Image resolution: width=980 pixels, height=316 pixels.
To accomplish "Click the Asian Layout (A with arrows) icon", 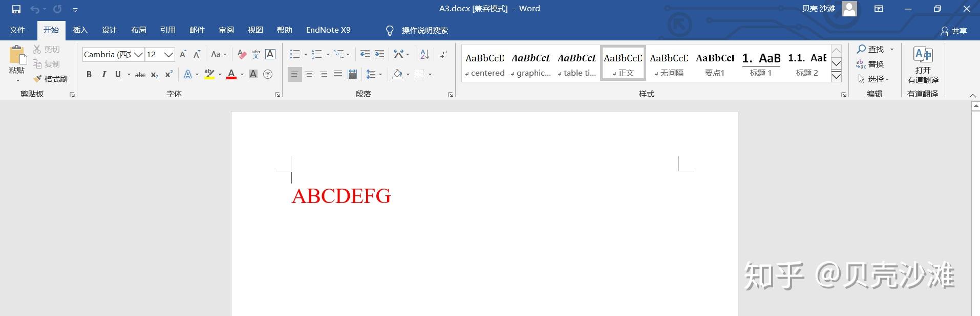I will 399,54.
